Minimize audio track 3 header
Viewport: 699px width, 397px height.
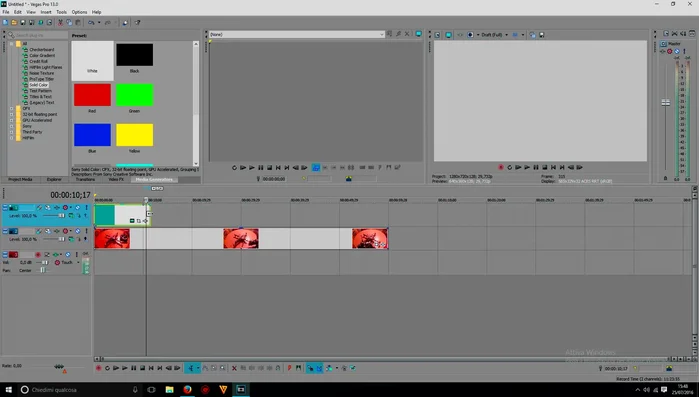(x=5, y=255)
